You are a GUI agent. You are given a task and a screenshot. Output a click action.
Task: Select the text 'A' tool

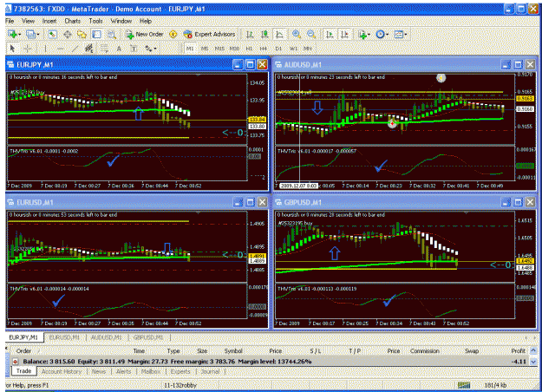(119, 49)
